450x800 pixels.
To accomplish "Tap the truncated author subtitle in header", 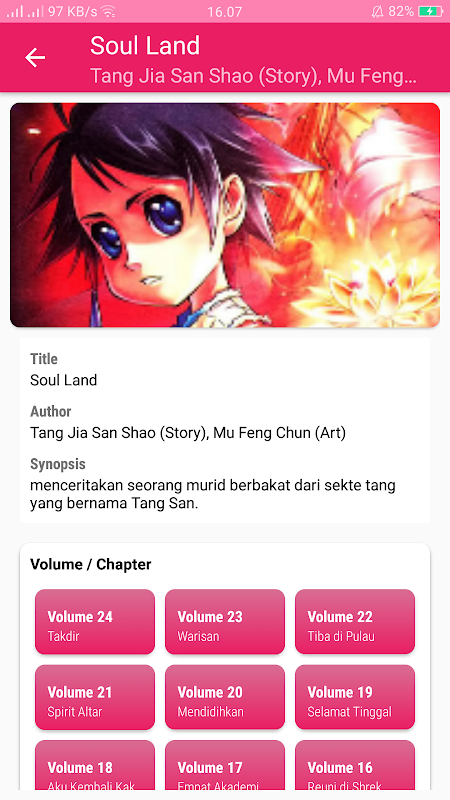I will tap(254, 76).
